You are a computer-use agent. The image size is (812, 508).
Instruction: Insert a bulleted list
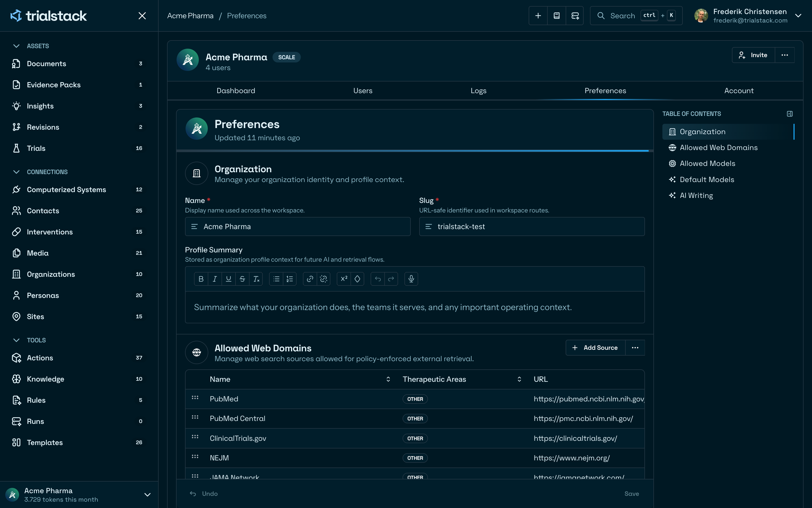276,279
